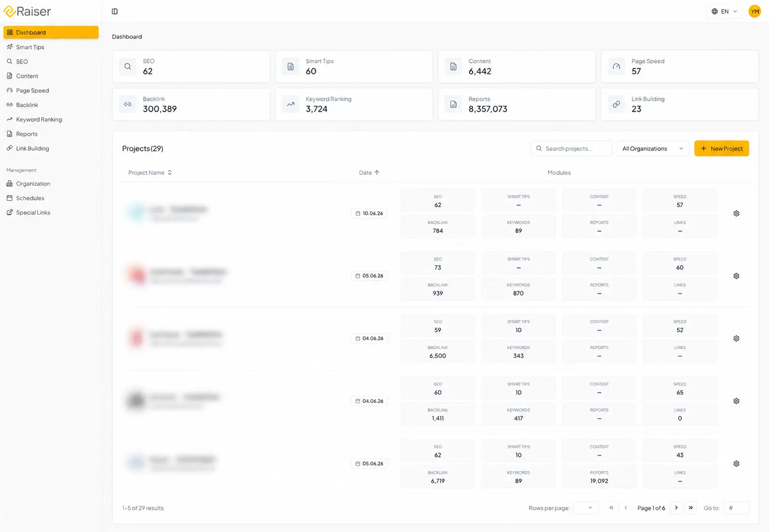Open the Content 6,442 summary card

[x=517, y=66]
